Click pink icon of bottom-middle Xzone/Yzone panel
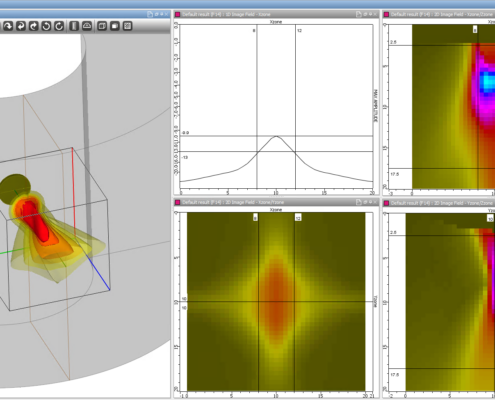Screen dimensions: 495x400 click(178, 202)
